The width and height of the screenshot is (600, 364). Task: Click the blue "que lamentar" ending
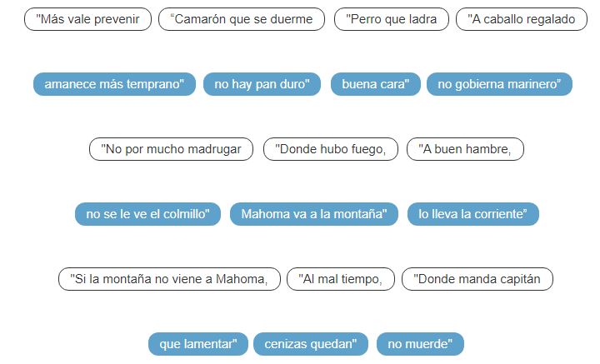click(198, 344)
